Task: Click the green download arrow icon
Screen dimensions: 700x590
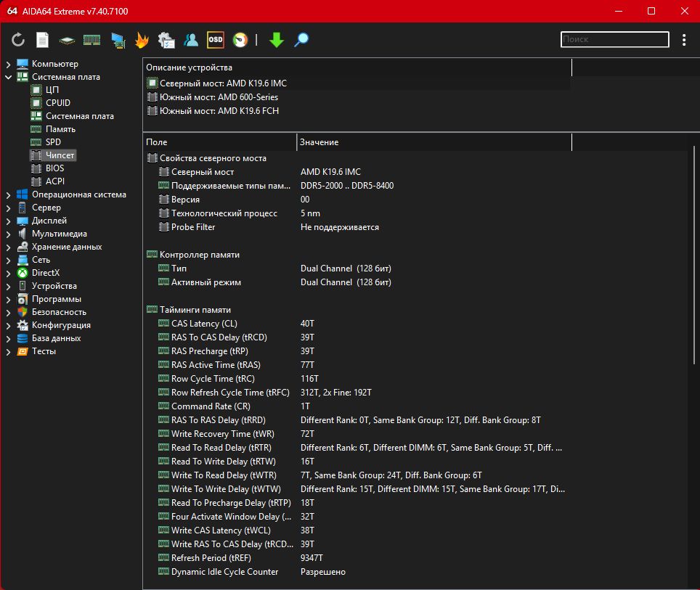Action: (277, 40)
